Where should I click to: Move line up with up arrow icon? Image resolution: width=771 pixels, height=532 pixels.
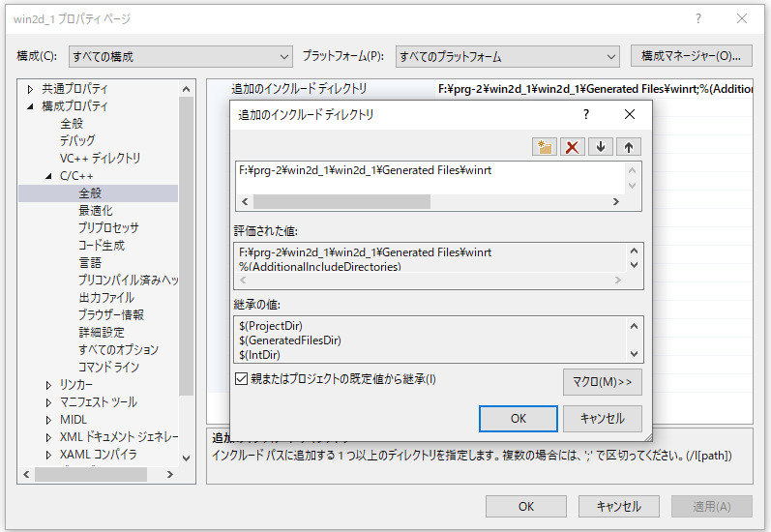(x=629, y=147)
